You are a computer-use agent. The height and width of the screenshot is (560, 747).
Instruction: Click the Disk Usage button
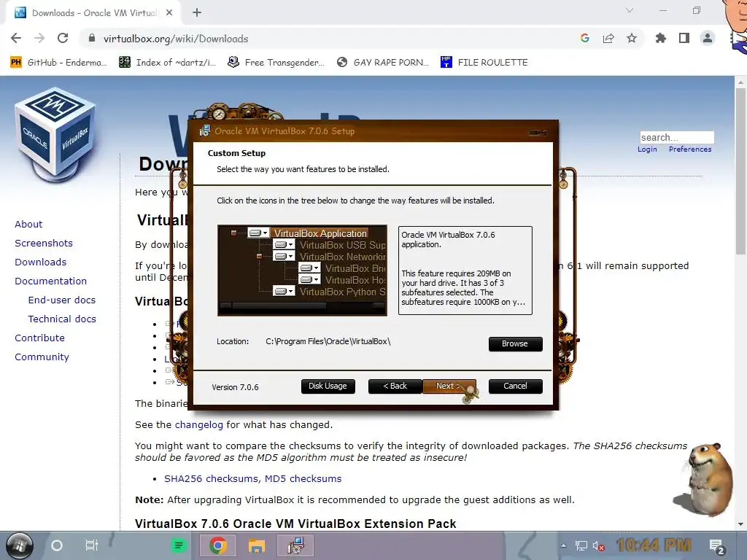click(x=328, y=386)
